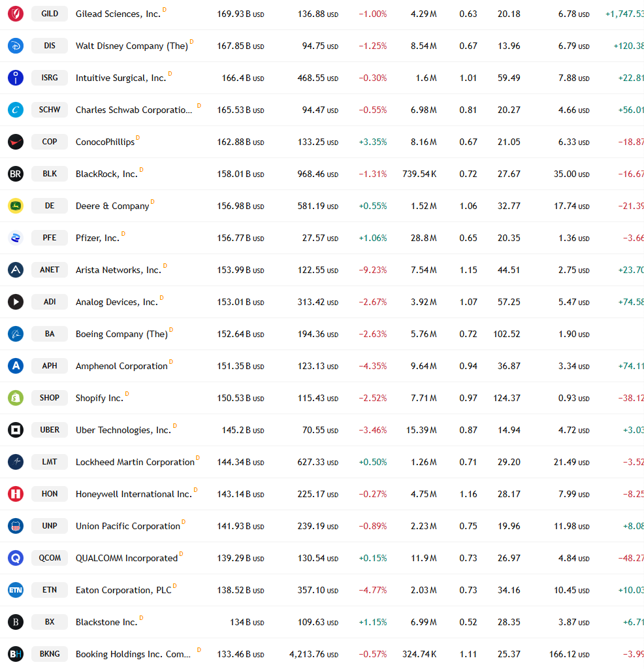The height and width of the screenshot is (669, 644).
Task: Open Lockheed Martin Corporation link
Action: 135,462
